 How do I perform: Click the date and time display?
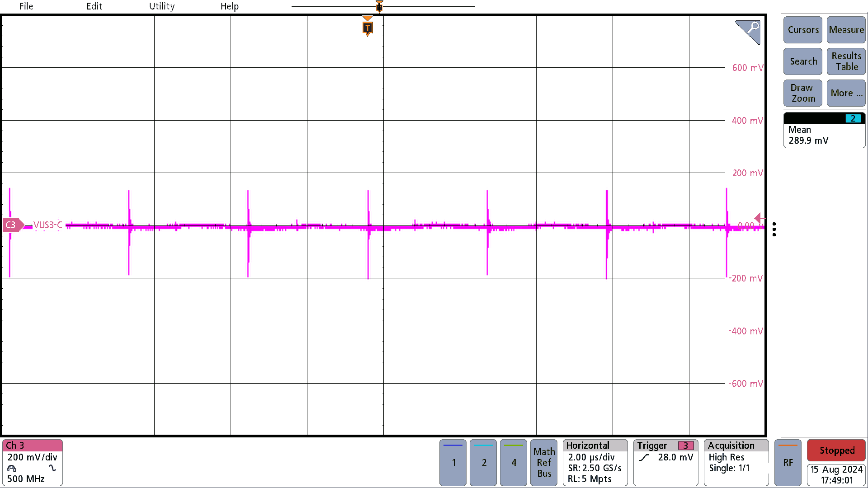(x=837, y=475)
